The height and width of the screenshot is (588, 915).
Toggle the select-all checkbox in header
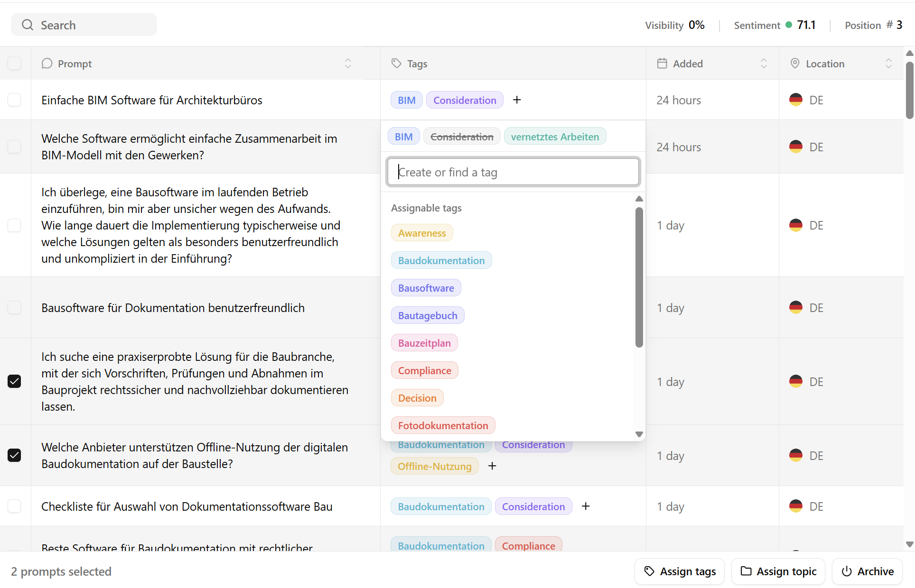point(14,63)
